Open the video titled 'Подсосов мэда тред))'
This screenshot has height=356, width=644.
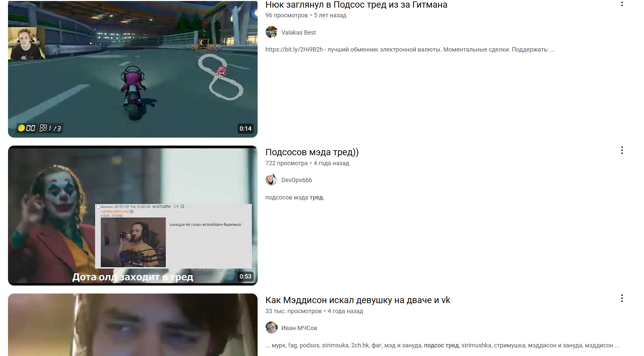click(x=312, y=152)
